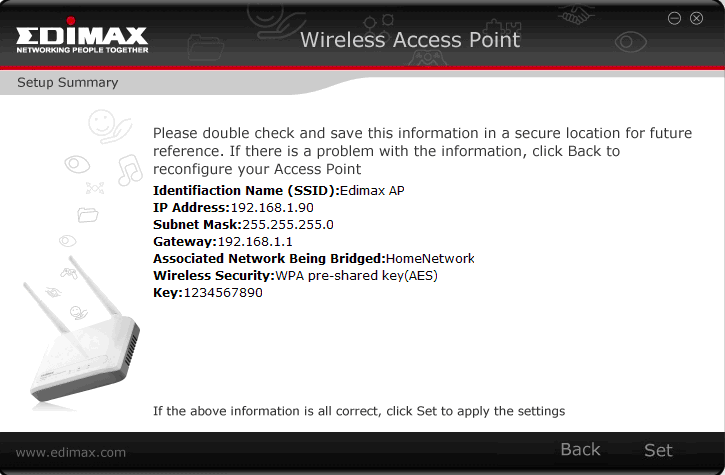The height and width of the screenshot is (475, 725).
Task: Click the handshake icon in header
Action: (576, 14)
